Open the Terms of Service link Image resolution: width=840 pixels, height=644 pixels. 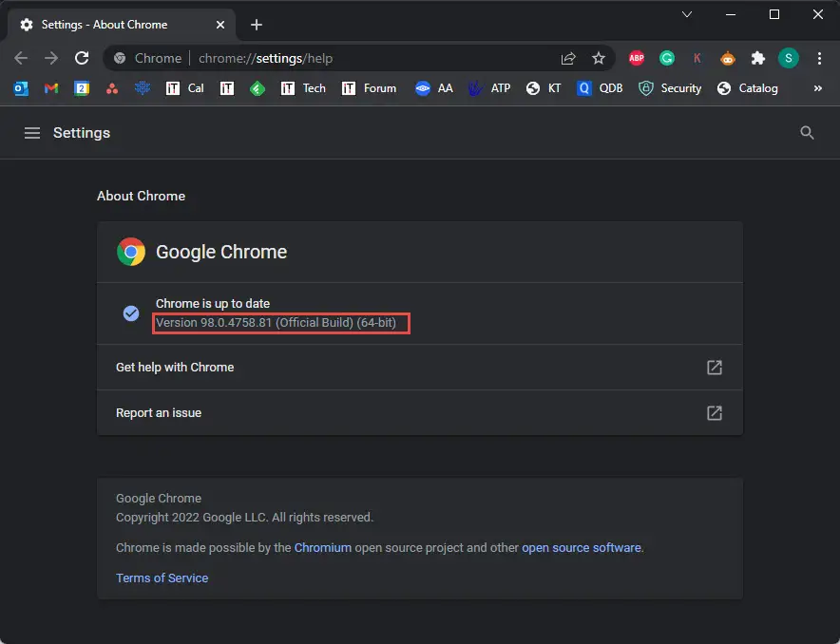(162, 578)
